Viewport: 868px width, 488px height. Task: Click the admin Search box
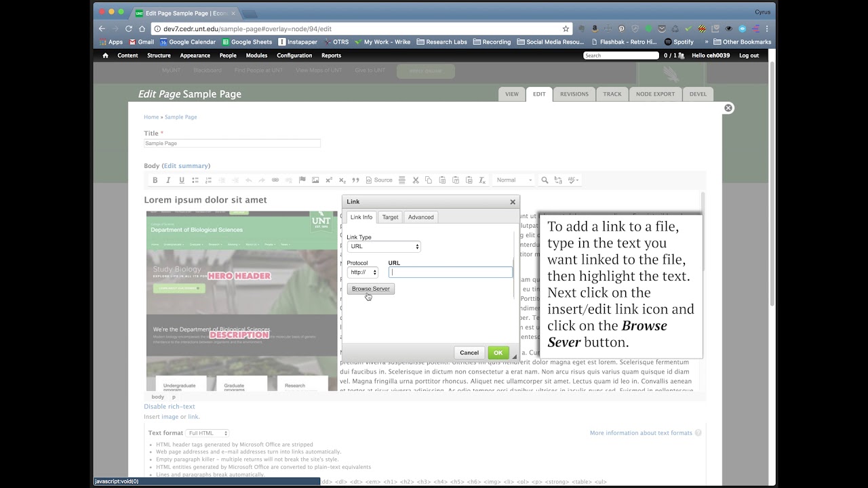621,56
